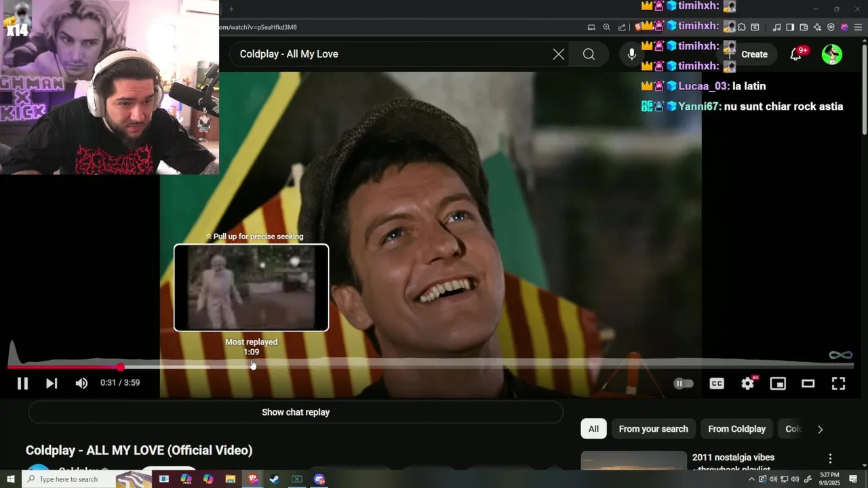
Task: Open Steam from the taskbar
Action: [275, 479]
